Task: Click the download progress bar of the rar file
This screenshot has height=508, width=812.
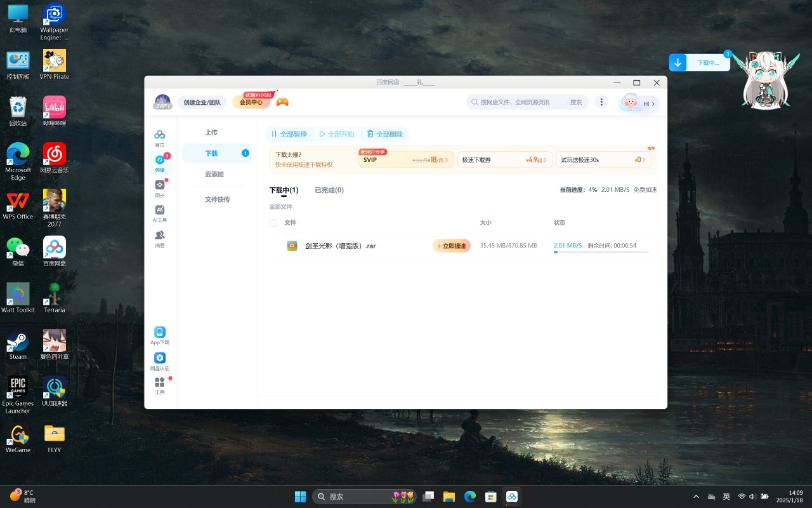Action: (601, 252)
